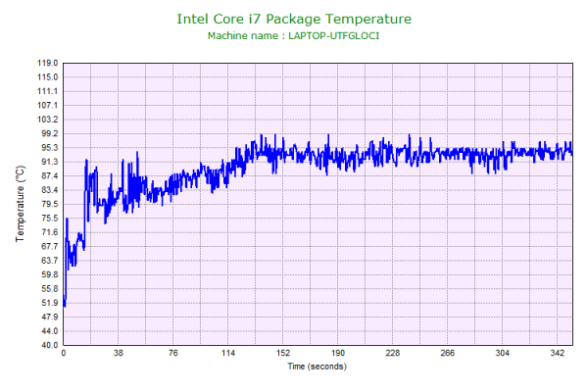Click the 83.4 value on the temperature axis
The width and height of the screenshot is (588, 392).
(50, 190)
